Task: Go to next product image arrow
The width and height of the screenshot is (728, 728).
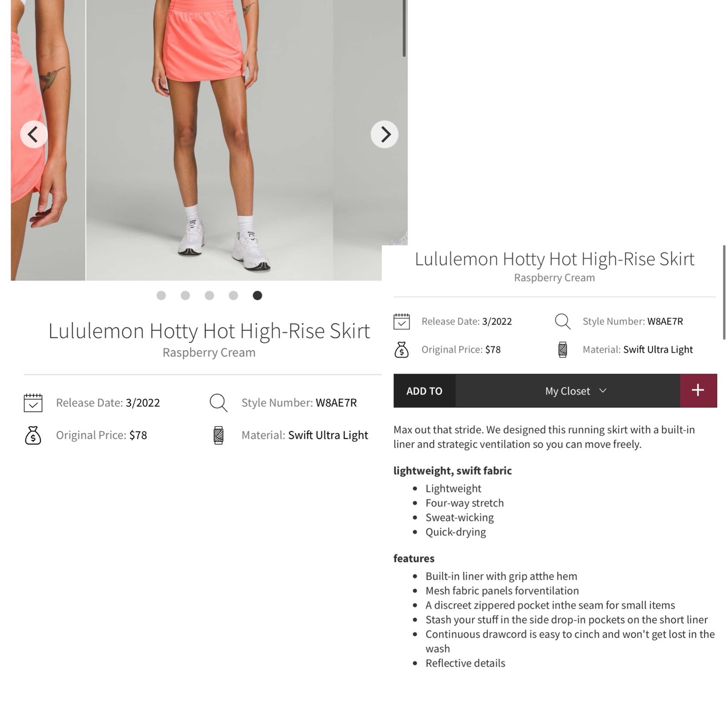Action: coord(384,134)
